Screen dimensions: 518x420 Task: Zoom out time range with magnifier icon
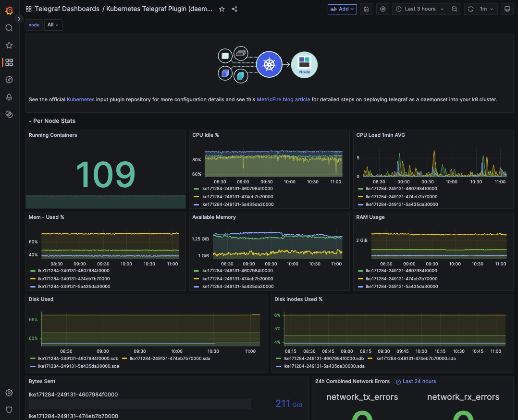455,9
